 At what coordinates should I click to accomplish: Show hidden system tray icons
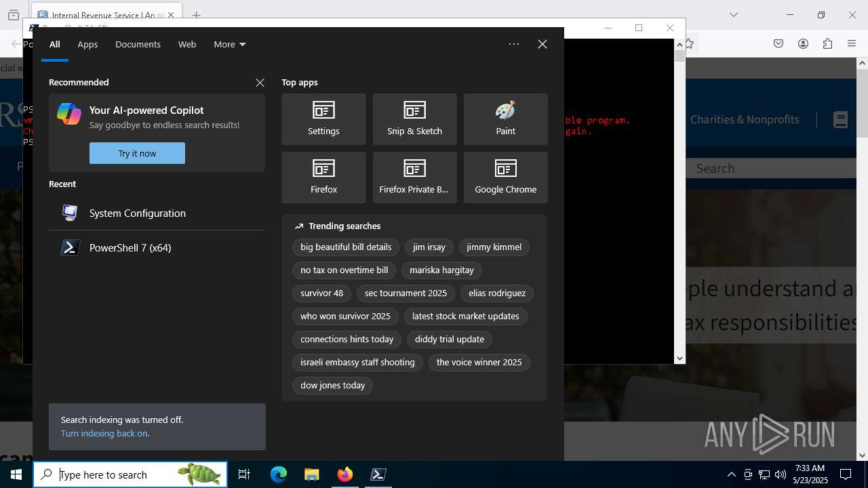pos(731,474)
